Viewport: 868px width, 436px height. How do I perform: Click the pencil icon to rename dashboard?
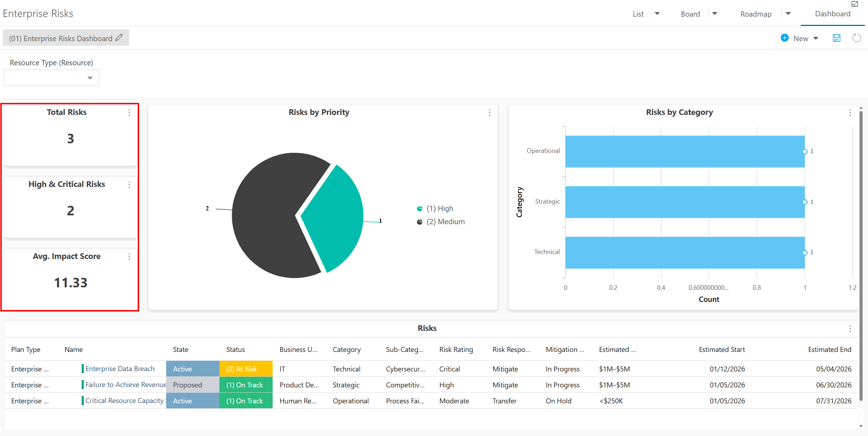coord(119,38)
